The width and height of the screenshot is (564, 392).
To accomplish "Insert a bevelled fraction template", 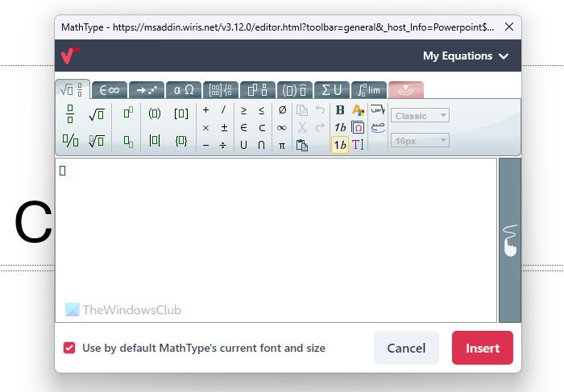I will point(70,141).
